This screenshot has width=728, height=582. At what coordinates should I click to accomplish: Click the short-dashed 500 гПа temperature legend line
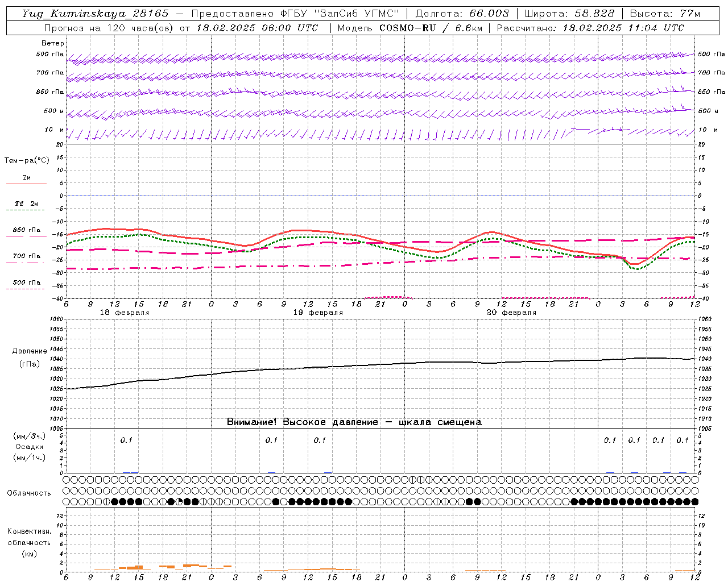pyautogui.click(x=26, y=289)
